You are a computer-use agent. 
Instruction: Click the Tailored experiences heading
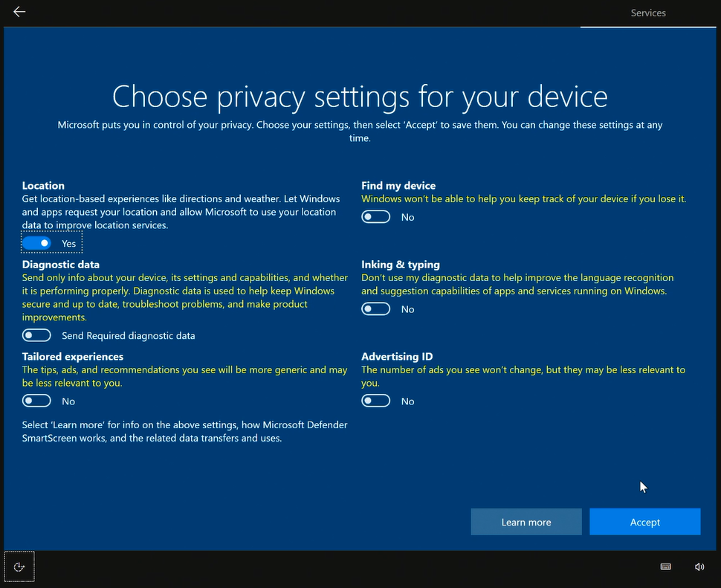click(x=73, y=357)
